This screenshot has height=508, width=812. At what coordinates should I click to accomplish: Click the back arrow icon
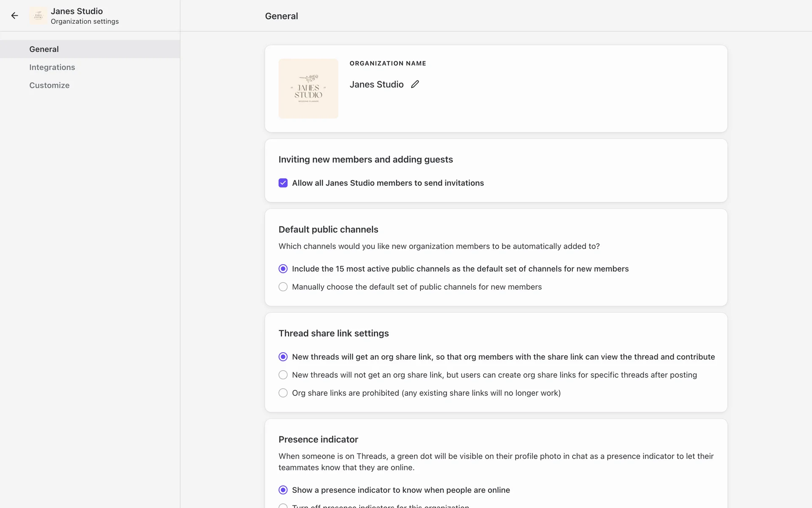tap(15, 16)
